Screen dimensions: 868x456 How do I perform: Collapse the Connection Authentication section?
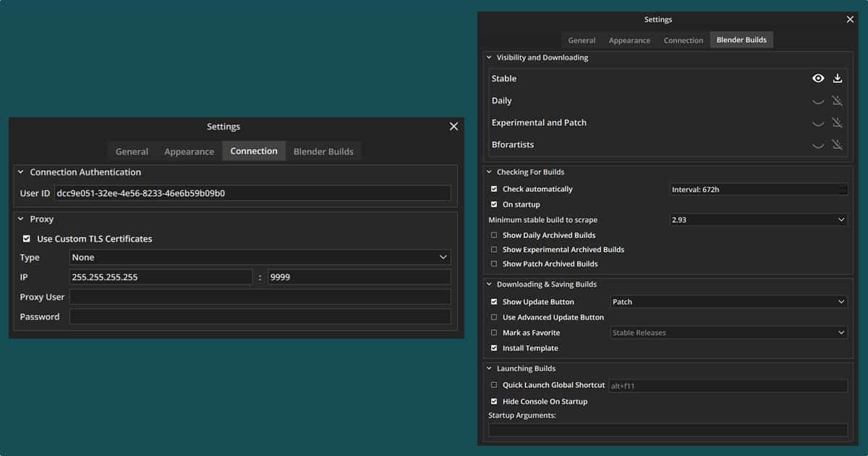pyautogui.click(x=20, y=172)
